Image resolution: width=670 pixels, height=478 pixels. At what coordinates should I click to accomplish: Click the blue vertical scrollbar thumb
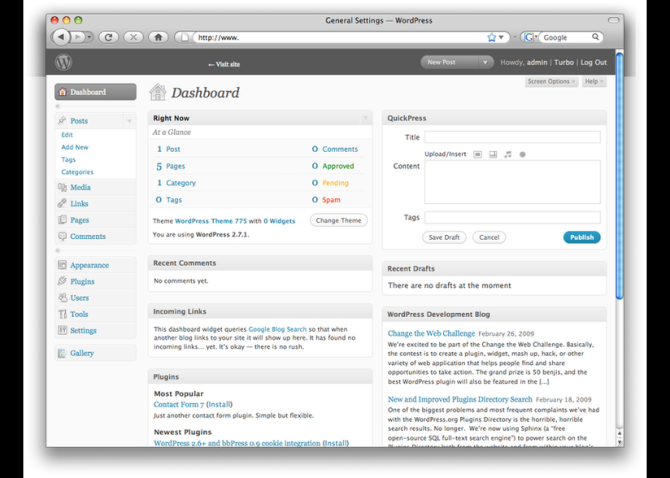point(619,175)
